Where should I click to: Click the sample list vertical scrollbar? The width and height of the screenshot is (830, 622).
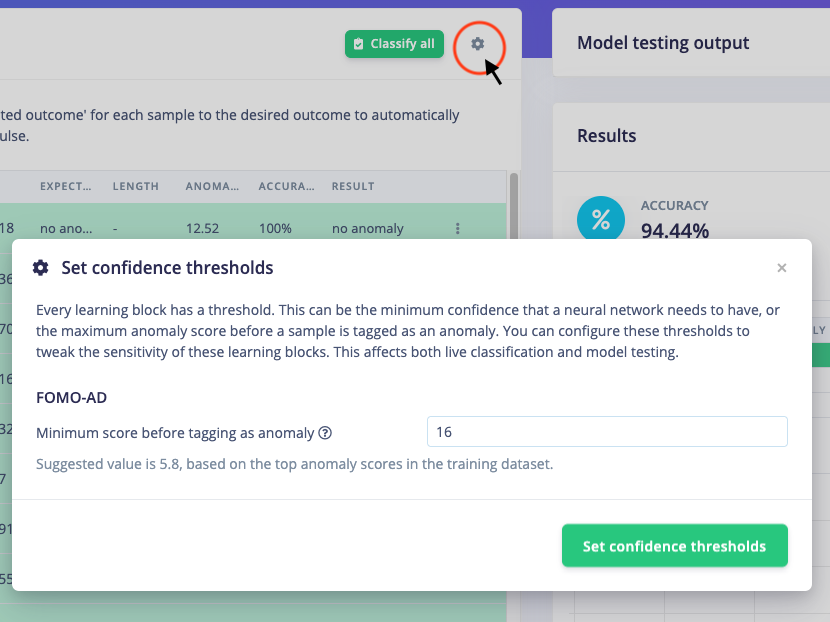(x=513, y=205)
